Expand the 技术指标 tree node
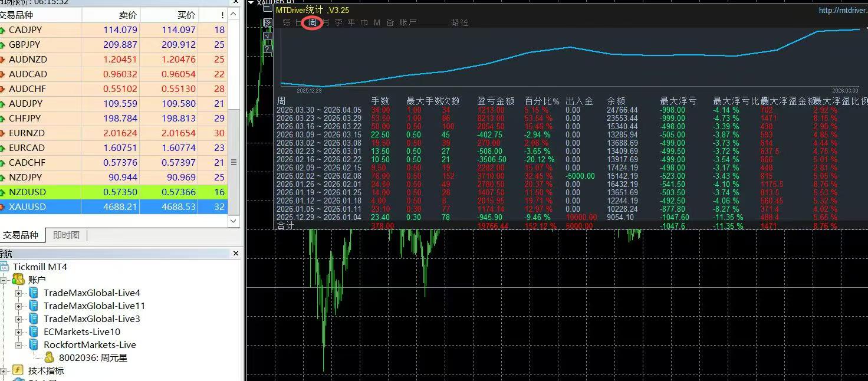Screen dimensions: 868x381 click(x=3, y=371)
